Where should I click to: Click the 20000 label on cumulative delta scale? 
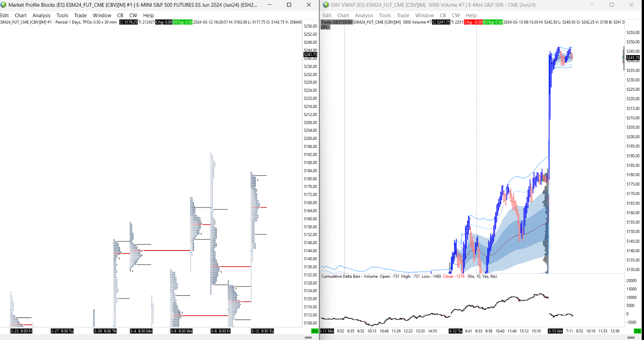tap(632, 281)
